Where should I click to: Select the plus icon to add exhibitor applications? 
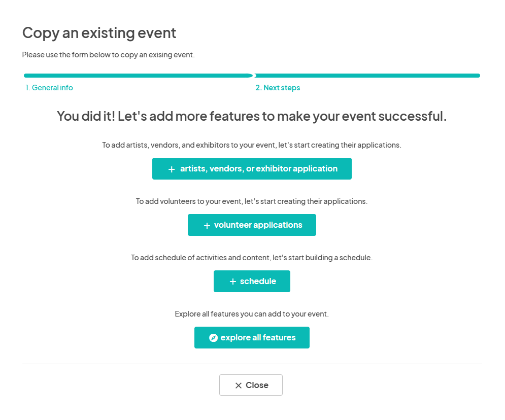172,168
